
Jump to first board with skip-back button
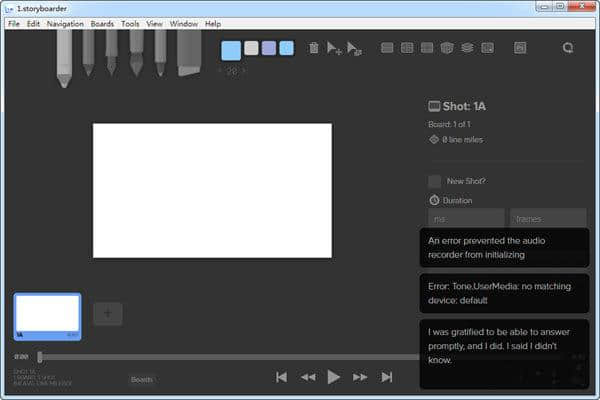pos(282,377)
